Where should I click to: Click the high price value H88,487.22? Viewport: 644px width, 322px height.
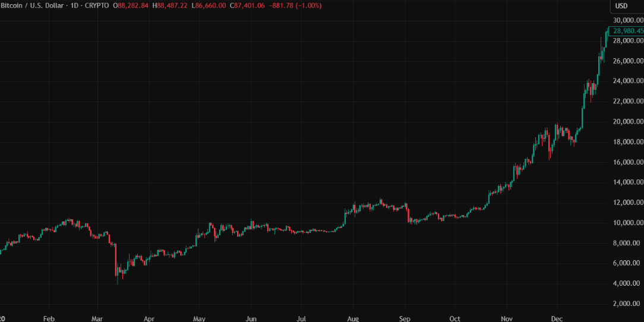pos(171,6)
